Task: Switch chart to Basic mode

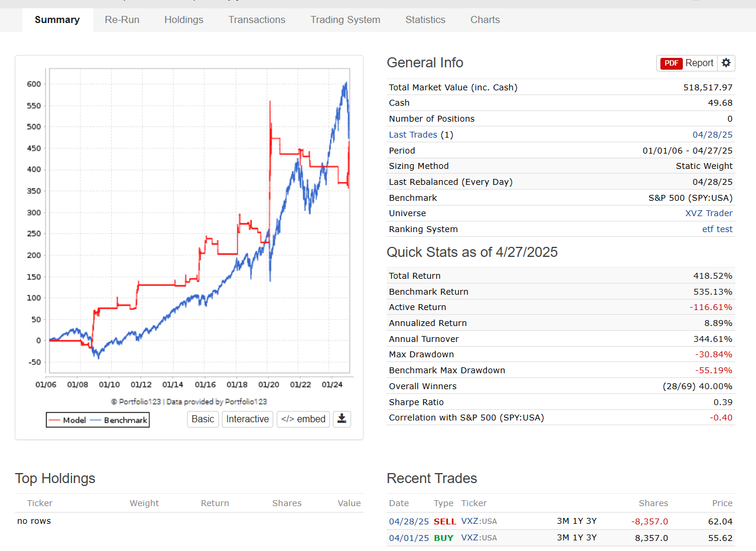Action: pyautogui.click(x=203, y=419)
